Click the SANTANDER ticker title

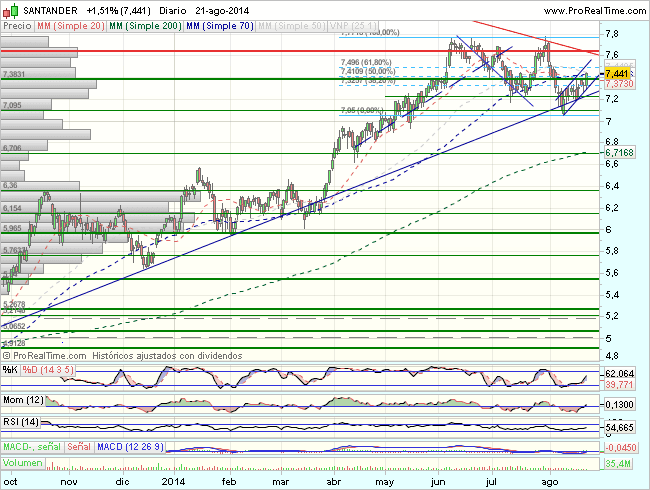point(50,11)
